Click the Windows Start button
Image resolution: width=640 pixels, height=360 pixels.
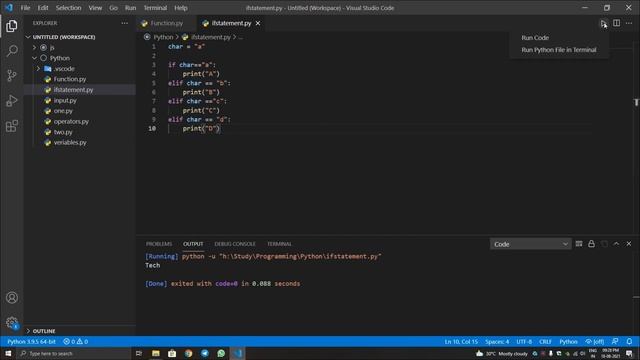[8, 353]
